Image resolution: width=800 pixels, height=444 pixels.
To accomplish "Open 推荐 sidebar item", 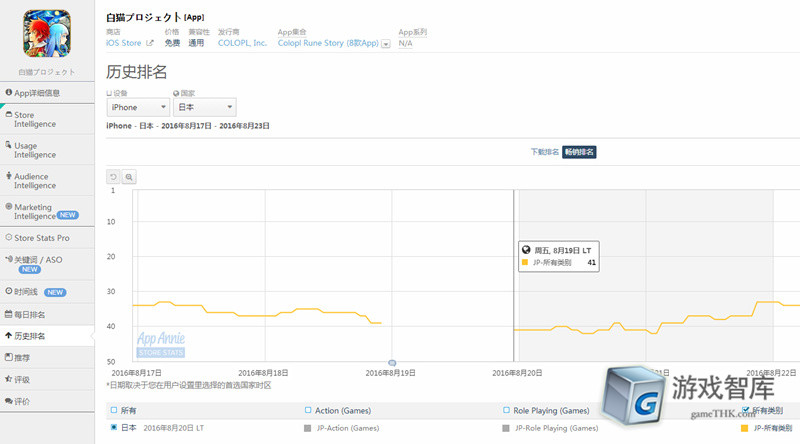I will point(47,358).
